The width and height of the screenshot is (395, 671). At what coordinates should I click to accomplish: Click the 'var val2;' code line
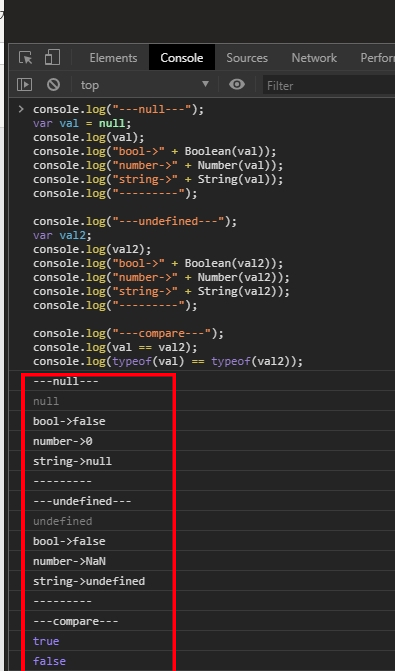(x=62, y=235)
